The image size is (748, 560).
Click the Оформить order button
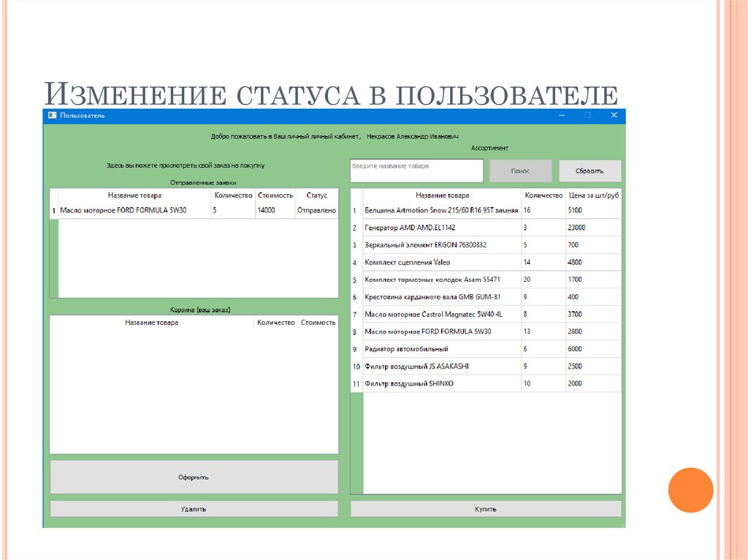click(194, 477)
